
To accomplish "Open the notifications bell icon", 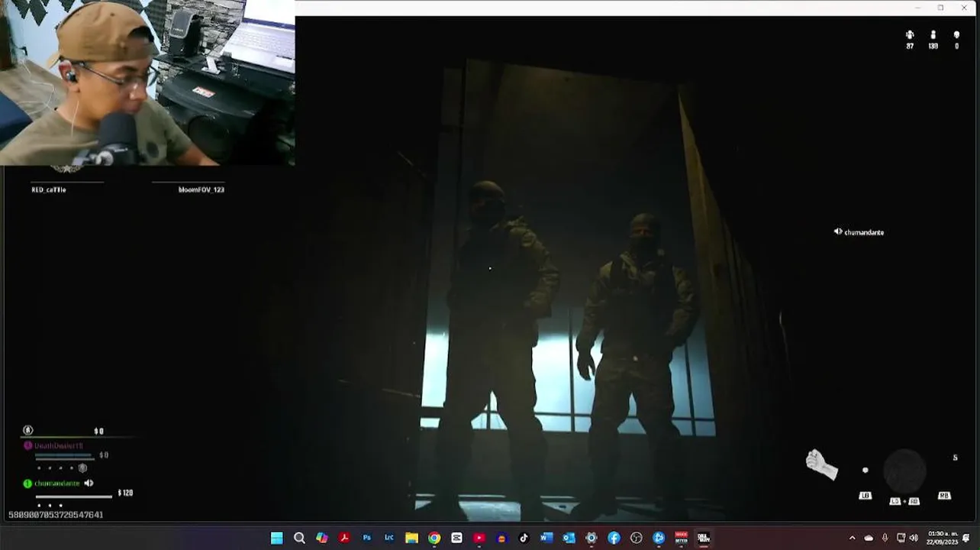I will (966, 538).
